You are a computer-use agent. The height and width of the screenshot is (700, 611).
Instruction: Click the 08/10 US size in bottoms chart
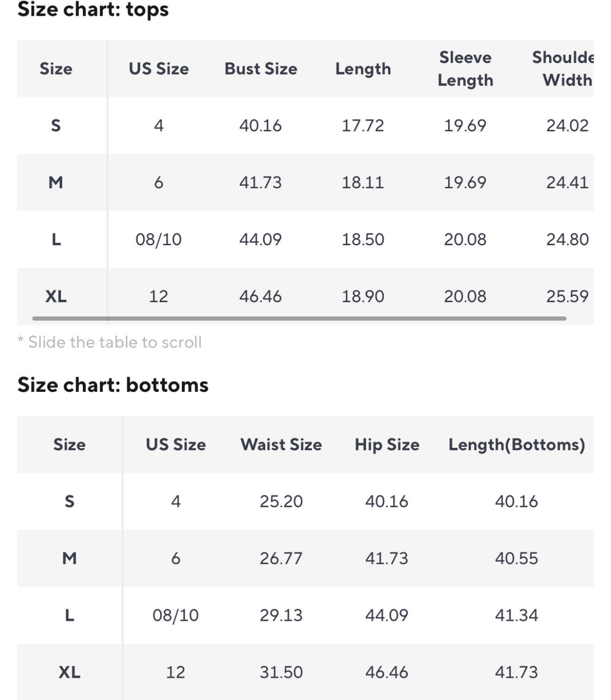pos(175,615)
